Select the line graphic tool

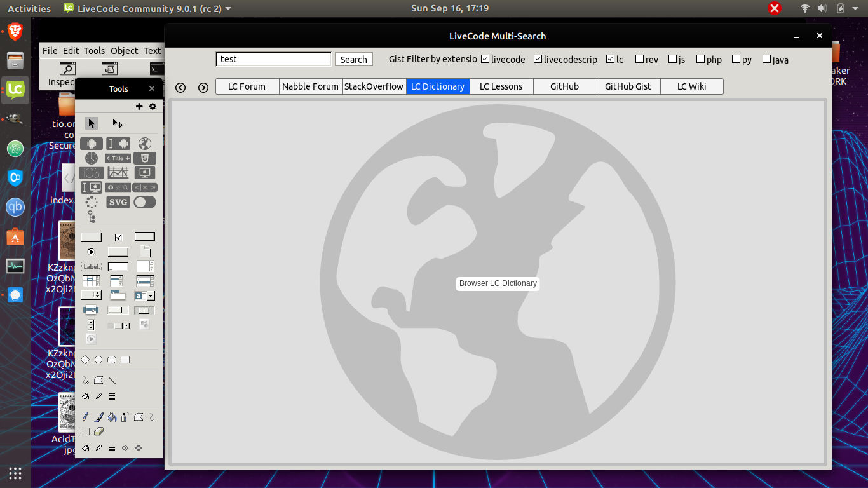[x=112, y=381]
